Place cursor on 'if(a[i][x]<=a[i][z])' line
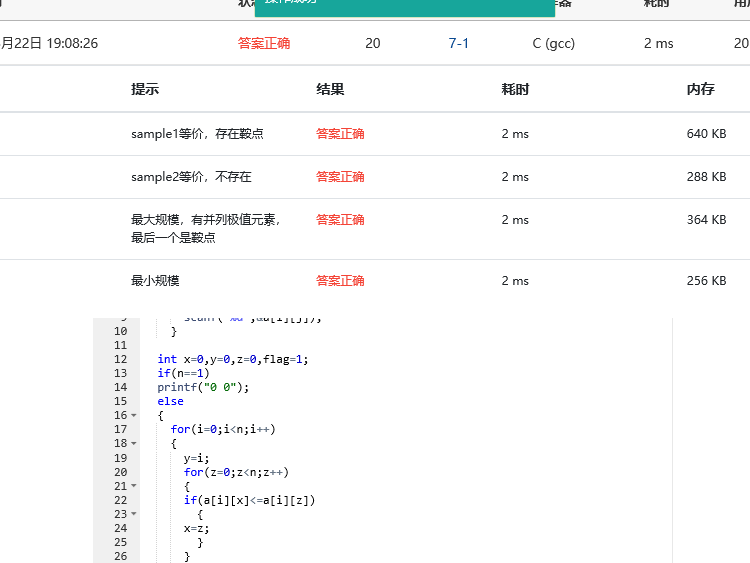This screenshot has width=750, height=563. 250,500
